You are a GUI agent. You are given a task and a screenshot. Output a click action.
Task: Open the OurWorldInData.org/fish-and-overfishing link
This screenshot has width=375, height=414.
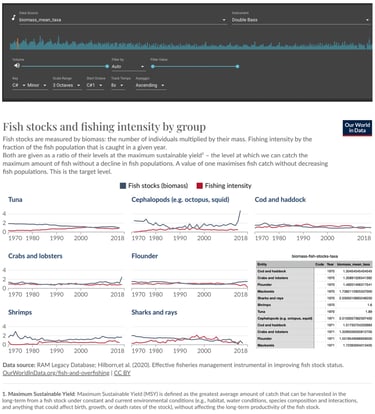[56, 373]
